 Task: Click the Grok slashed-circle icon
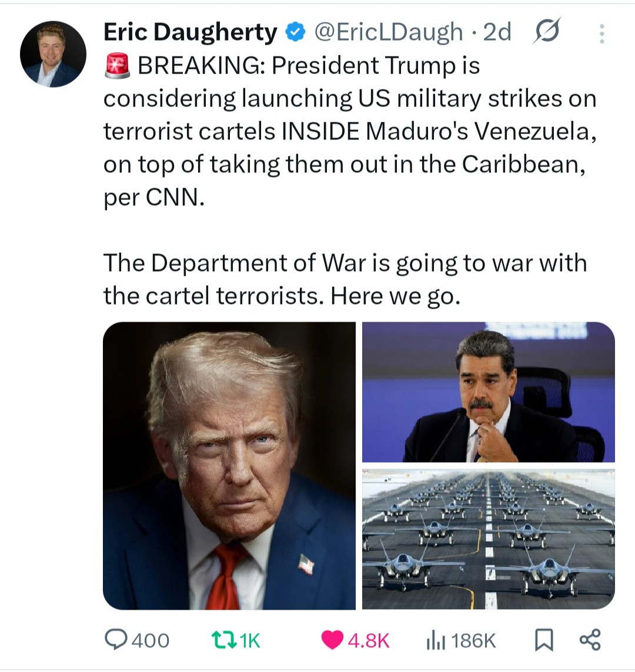coord(547,31)
